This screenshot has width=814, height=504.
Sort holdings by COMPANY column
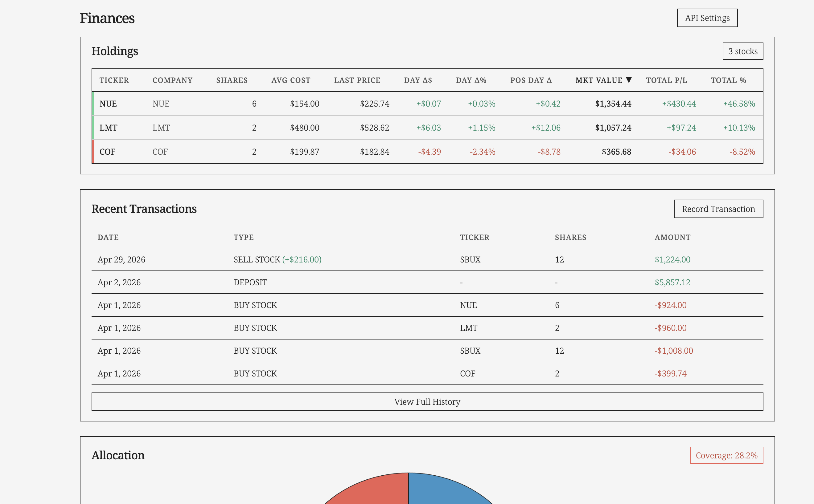pyautogui.click(x=172, y=80)
